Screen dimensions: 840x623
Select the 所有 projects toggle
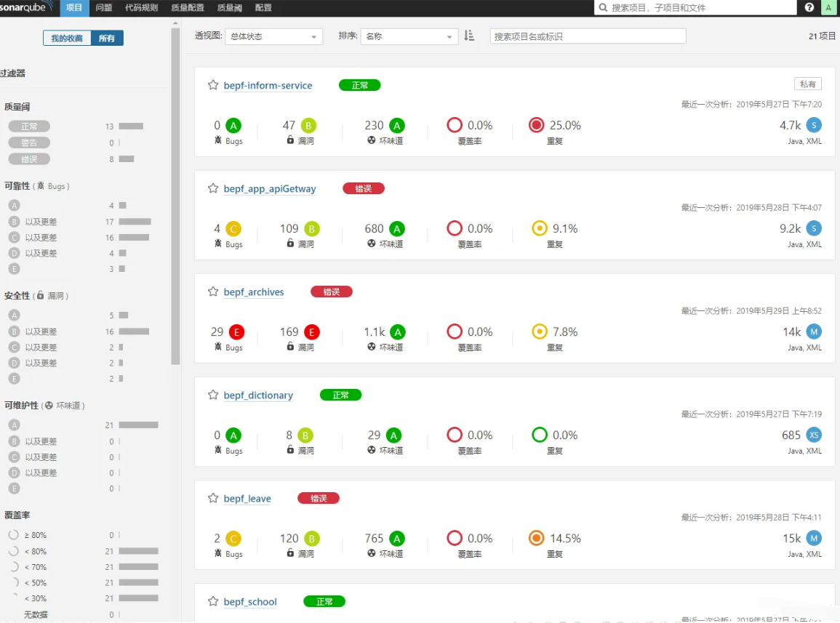[107, 39]
